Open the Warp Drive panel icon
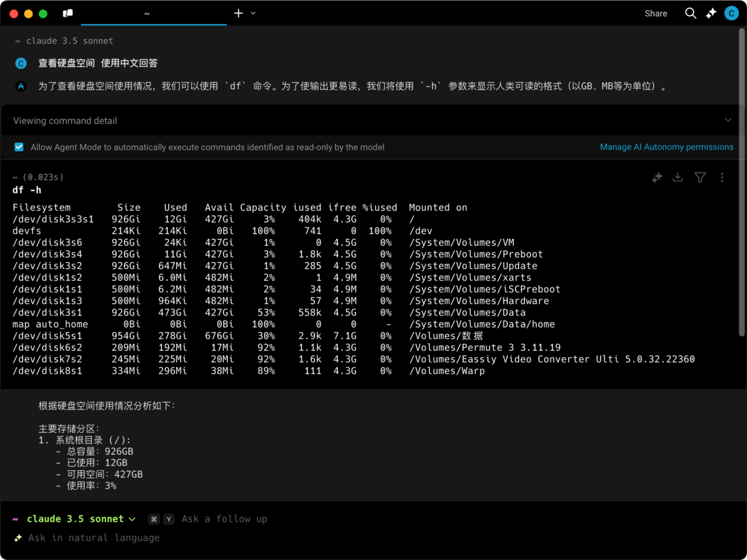Screen dimensions: 747x560 (x=68, y=13)
